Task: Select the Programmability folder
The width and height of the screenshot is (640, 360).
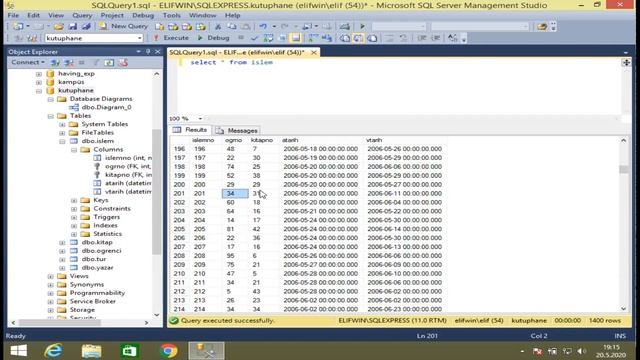Action: tap(97, 293)
